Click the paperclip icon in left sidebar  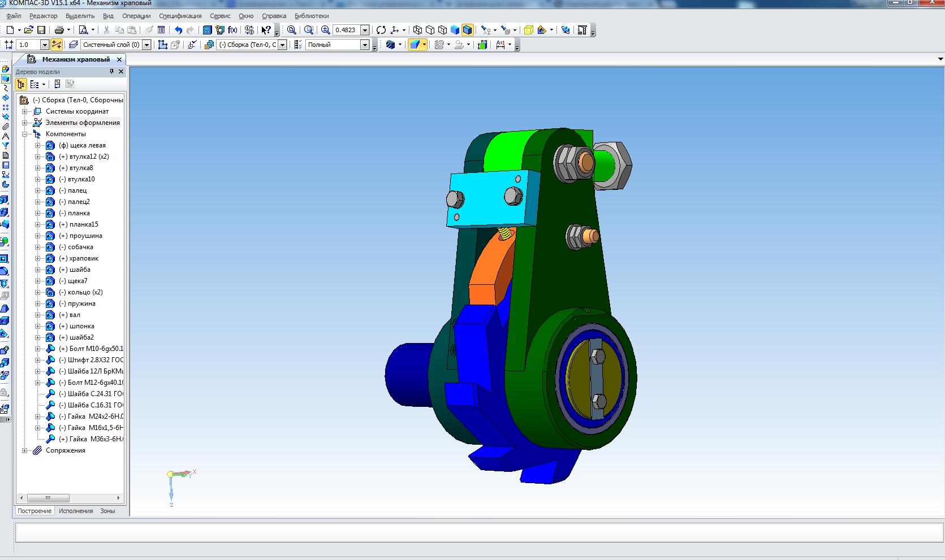click(6, 127)
